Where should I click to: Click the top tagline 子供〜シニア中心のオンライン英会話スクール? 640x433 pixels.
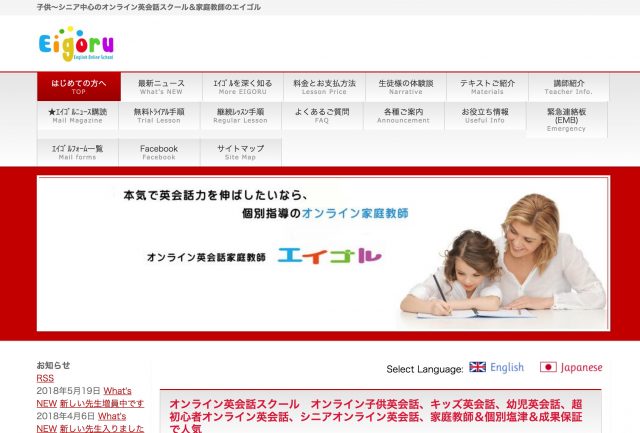tap(149, 7)
